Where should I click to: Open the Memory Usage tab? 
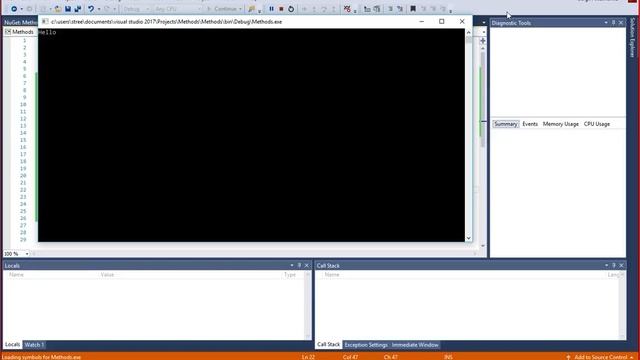[x=560, y=124]
